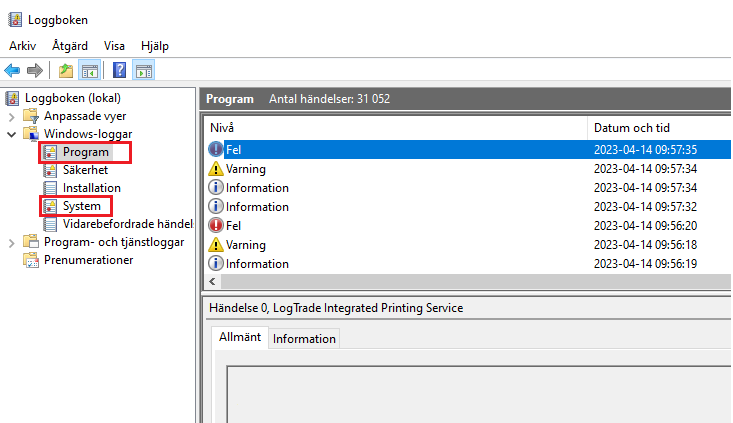Select the System log in tree
733x423 pixels.
[82, 206]
